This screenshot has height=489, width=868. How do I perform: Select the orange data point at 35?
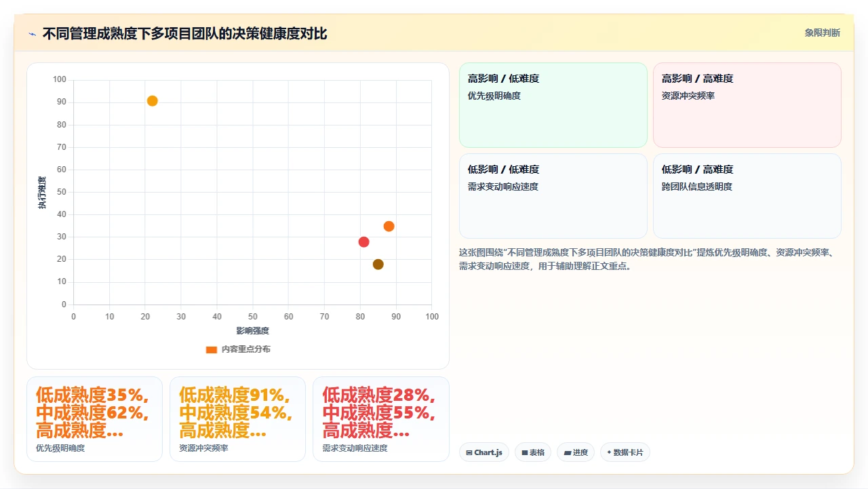[389, 227]
